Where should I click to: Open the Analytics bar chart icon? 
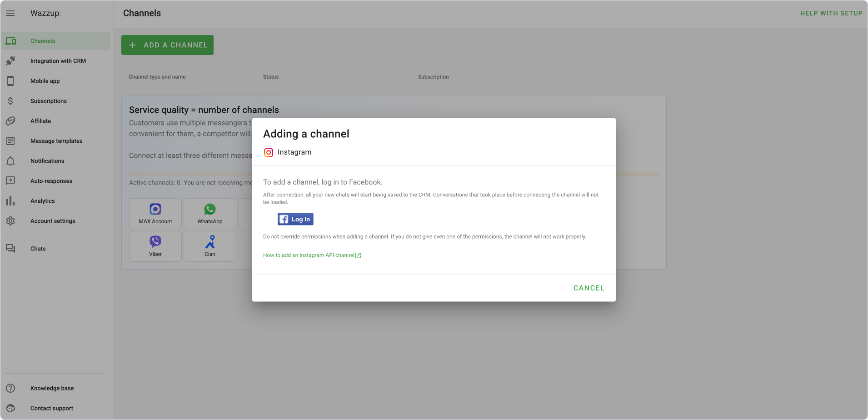pyautogui.click(x=10, y=201)
